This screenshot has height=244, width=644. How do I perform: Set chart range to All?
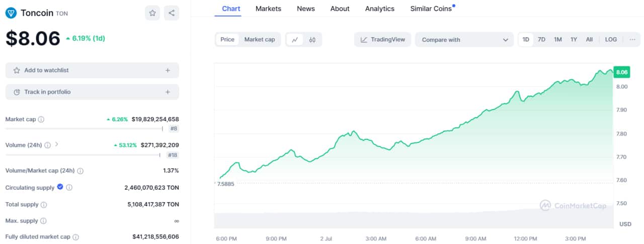coord(589,39)
